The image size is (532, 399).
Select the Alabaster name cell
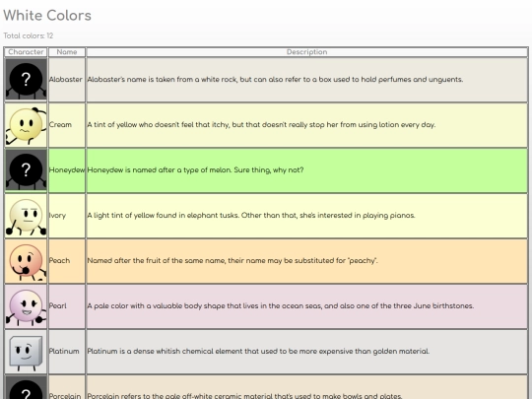pos(67,80)
